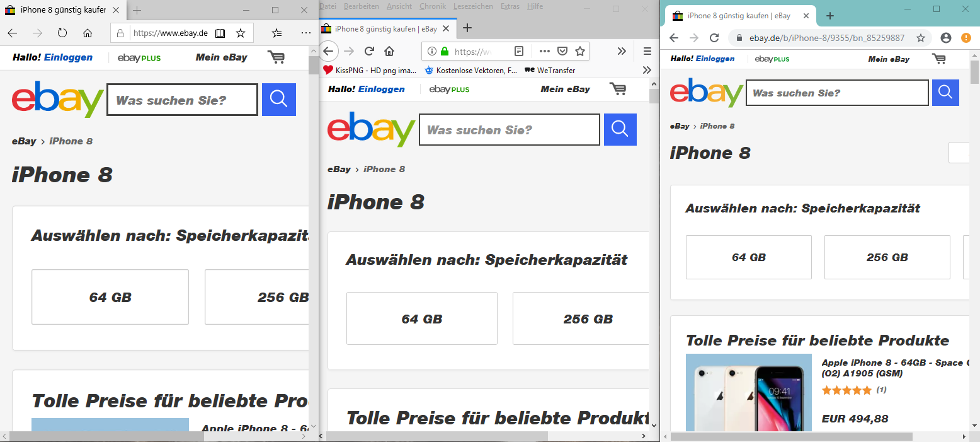
Task: Open Edge favorites list icon
Action: tap(276, 33)
